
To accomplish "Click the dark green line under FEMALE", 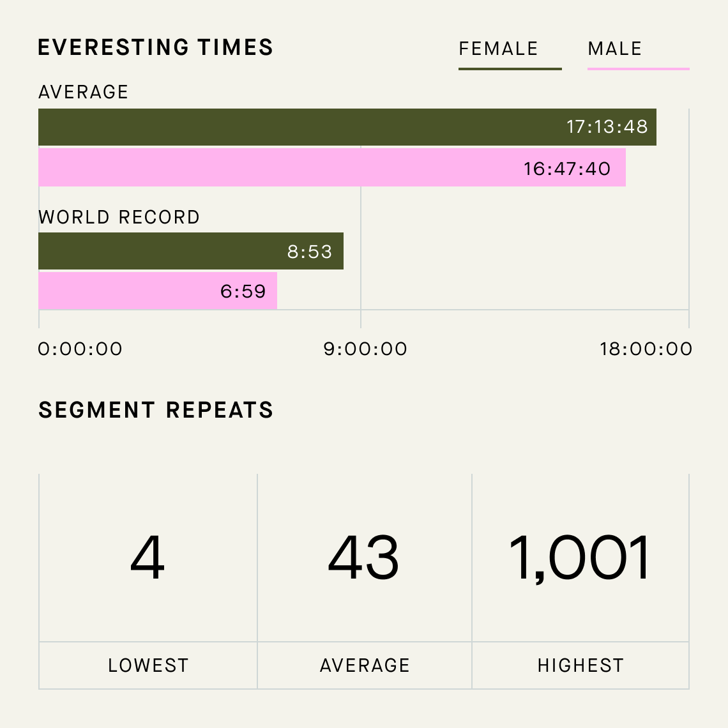I will point(510,69).
